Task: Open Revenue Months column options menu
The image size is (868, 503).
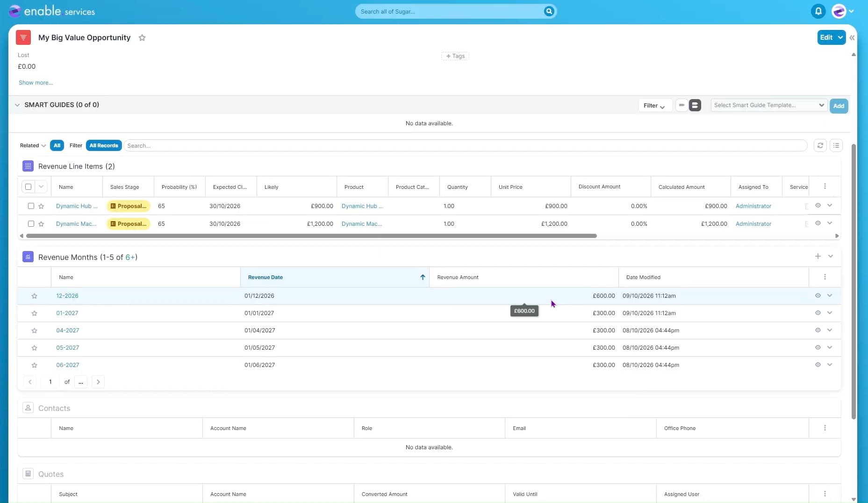Action: coord(825,277)
